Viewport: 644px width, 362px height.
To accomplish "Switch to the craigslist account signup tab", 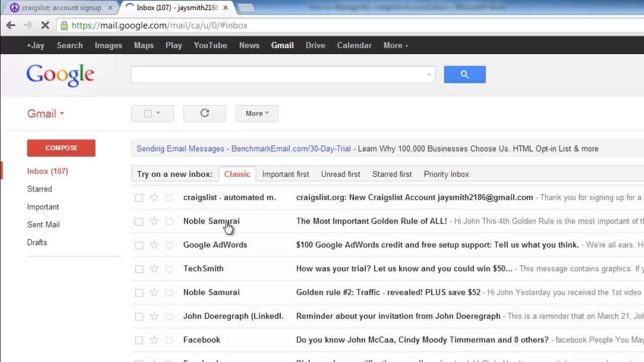I will click(60, 8).
